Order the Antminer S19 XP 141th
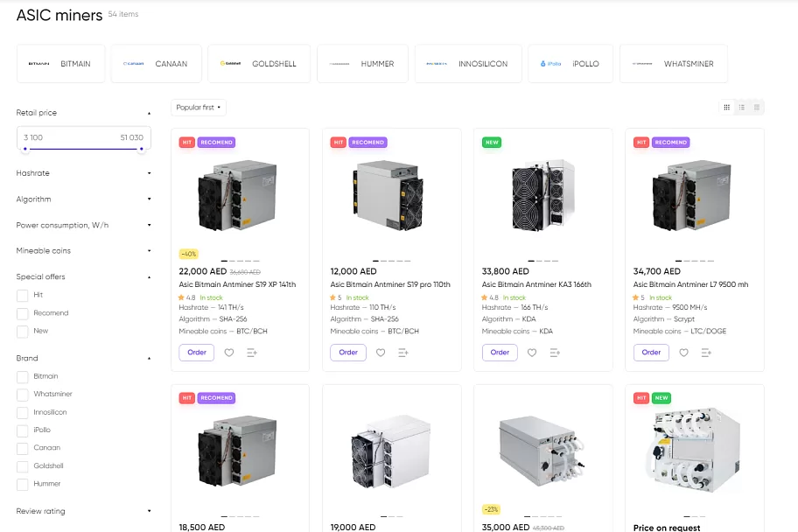 pos(197,353)
